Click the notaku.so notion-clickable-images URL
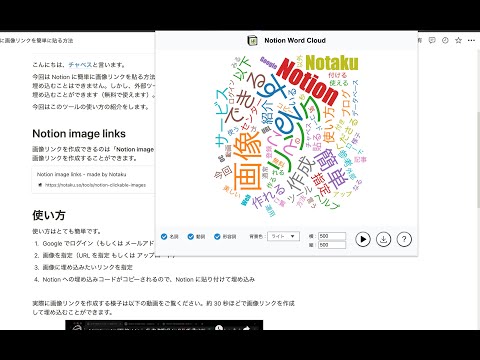 tap(95, 185)
